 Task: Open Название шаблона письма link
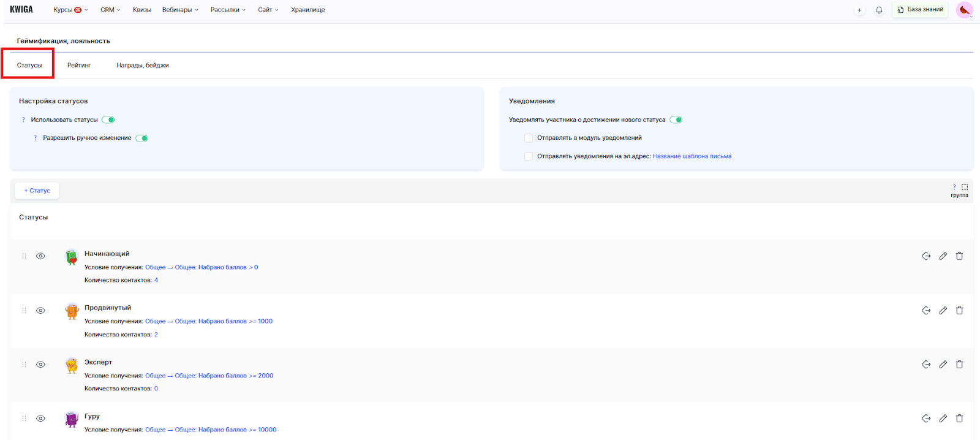point(692,156)
